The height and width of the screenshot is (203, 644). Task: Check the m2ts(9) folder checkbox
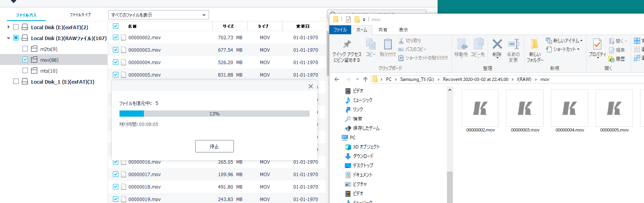(x=25, y=49)
